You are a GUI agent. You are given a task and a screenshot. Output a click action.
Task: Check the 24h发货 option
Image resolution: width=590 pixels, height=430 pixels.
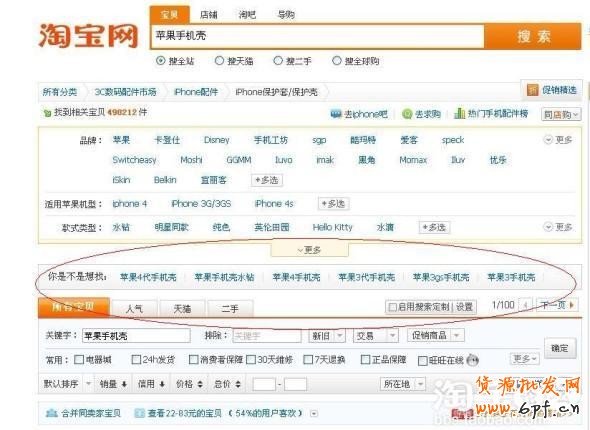[x=136, y=360]
